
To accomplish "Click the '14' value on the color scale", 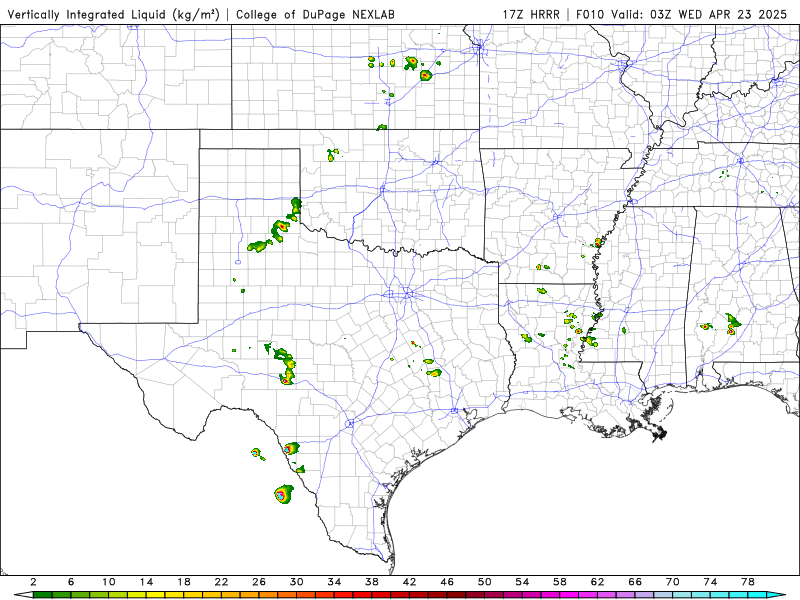I will 146,582.
